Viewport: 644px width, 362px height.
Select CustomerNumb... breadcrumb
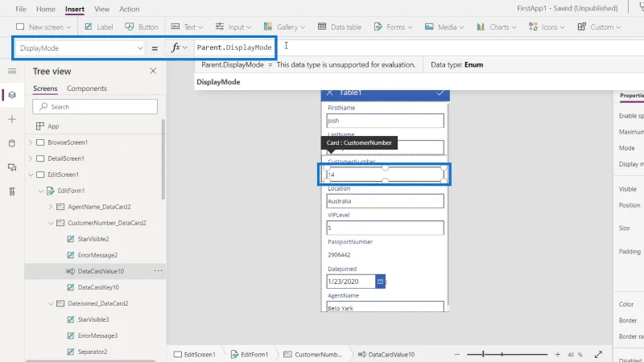[313, 354]
